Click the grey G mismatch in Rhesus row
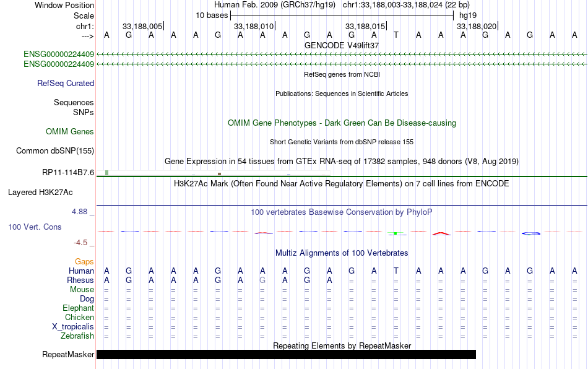The height and width of the screenshot is (369, 588). [262, 280]
